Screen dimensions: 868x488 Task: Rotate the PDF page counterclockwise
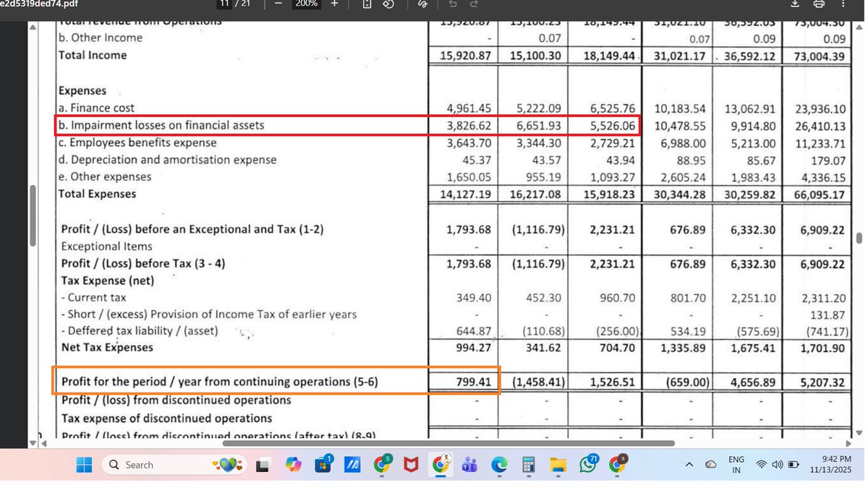[388, 4]
